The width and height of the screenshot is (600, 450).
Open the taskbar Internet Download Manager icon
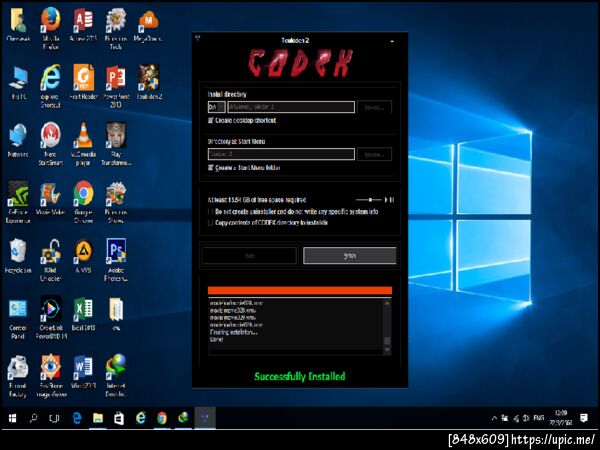click(x=183, y=418)
